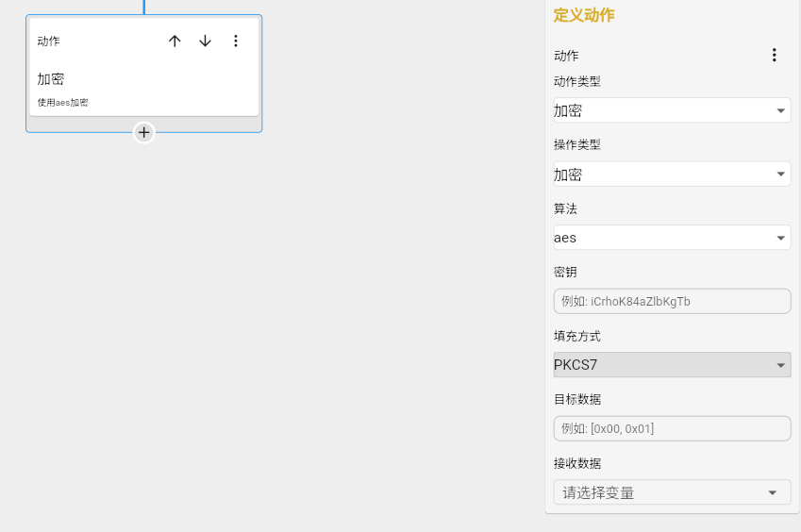Click the plus button below the action card

pos(143,132)
